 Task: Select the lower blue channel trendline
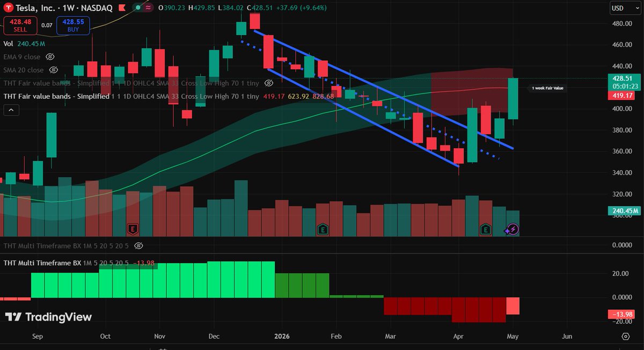coord(363,118)
